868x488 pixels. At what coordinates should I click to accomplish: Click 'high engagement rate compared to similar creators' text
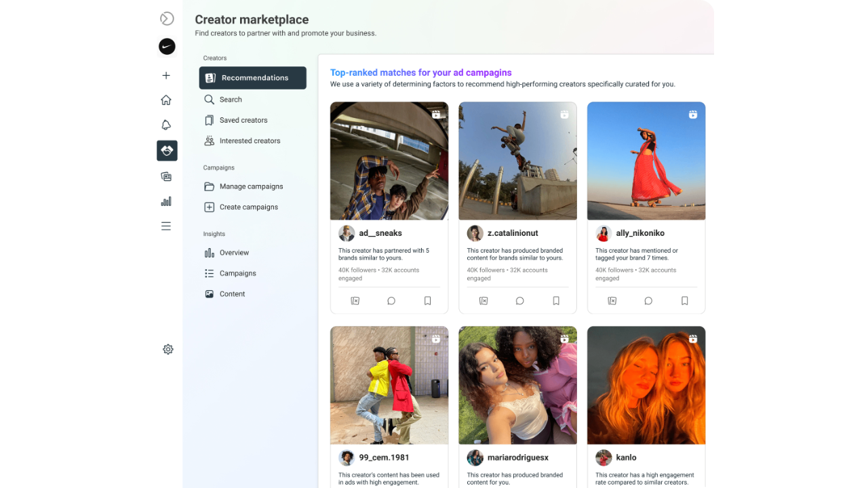(645, 479)
